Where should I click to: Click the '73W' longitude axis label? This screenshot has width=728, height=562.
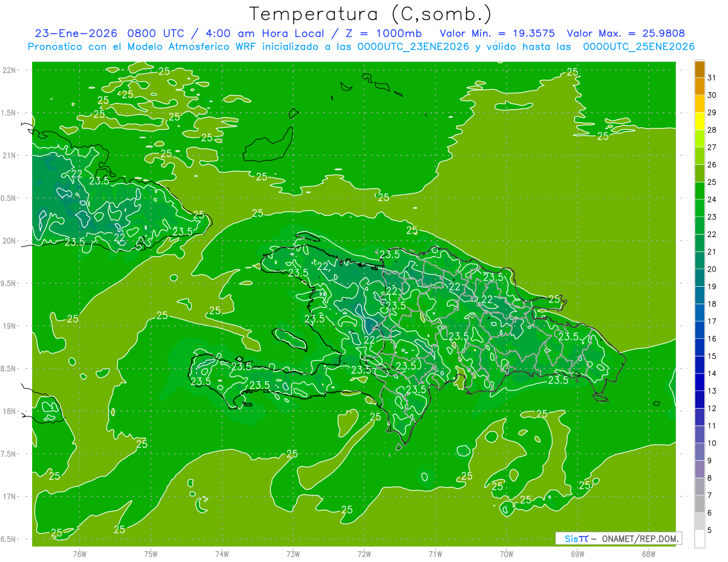coord(293,554)
